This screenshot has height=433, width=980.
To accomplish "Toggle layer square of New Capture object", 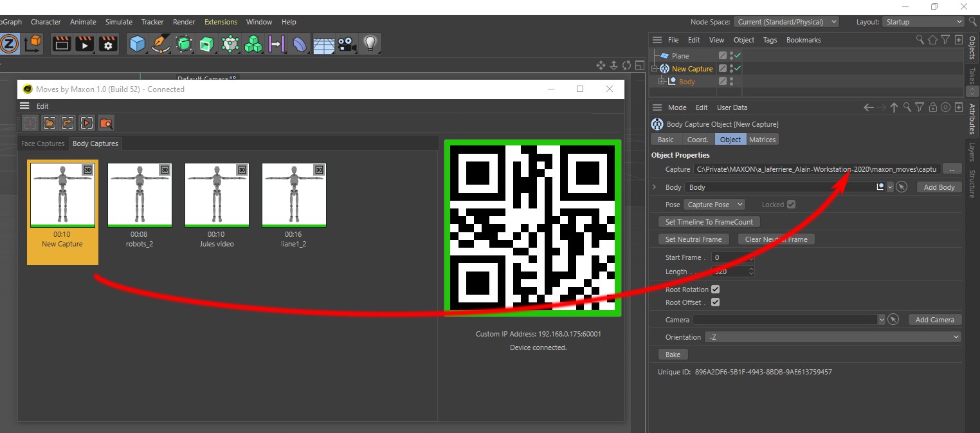I will tap(723, 69).
